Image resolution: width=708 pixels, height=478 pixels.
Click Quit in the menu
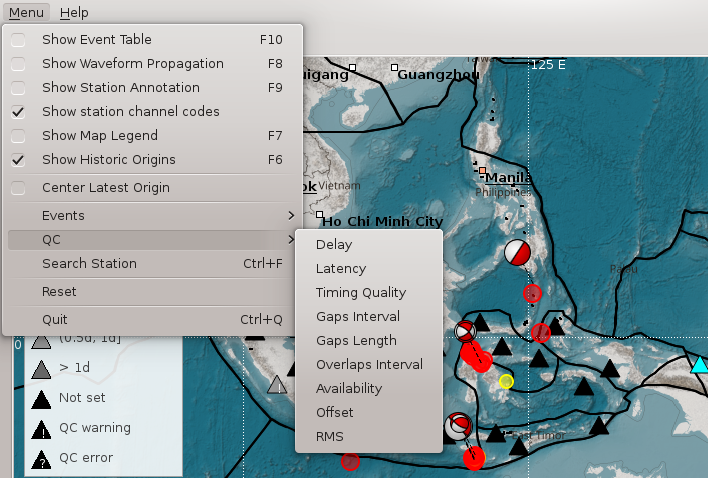tap(57, 320)
